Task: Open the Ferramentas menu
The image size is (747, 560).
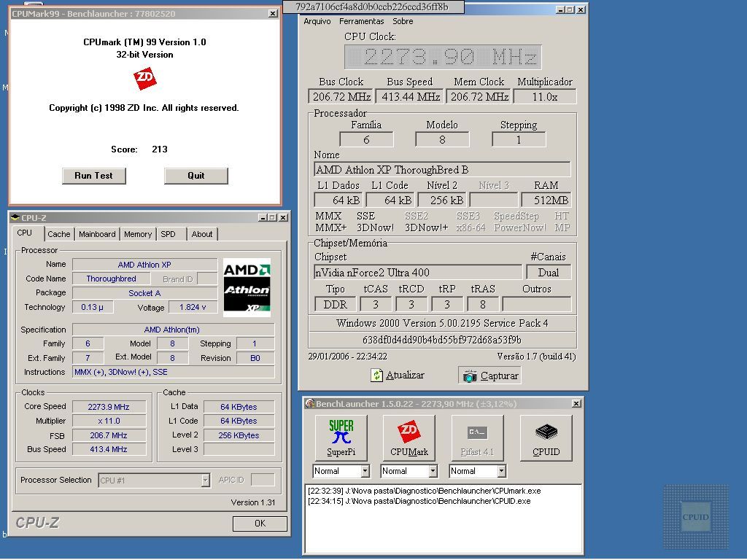Action: click(362, 21)
